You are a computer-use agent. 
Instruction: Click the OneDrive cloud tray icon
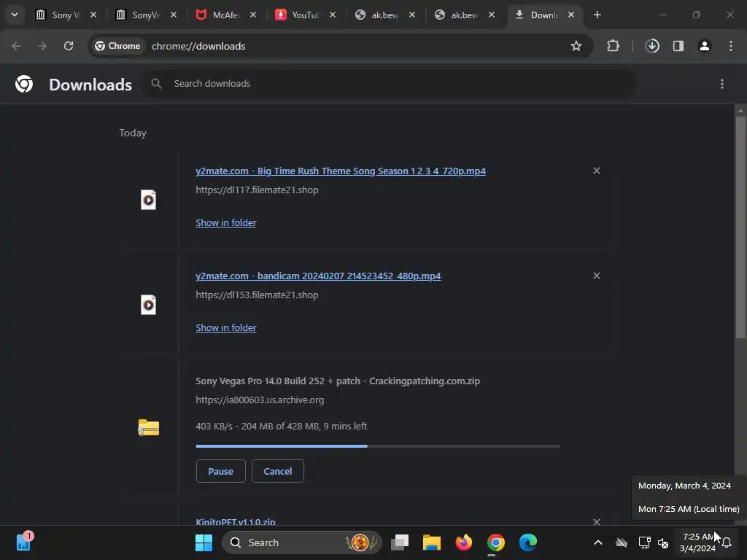(622, 542)
